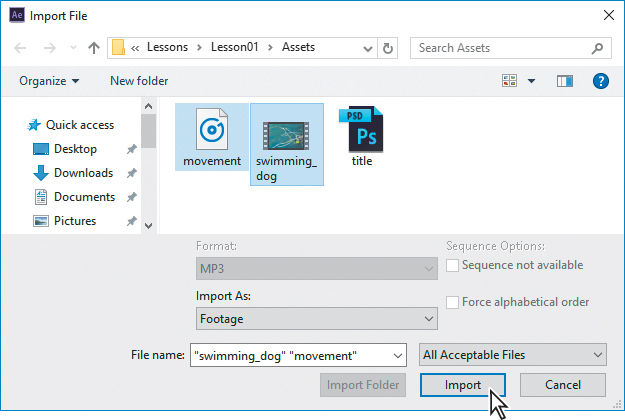Enable Force alphabetical order checkbox
Image resolution: width=625 pixels, height=420 pixels.
click(452, 302)
